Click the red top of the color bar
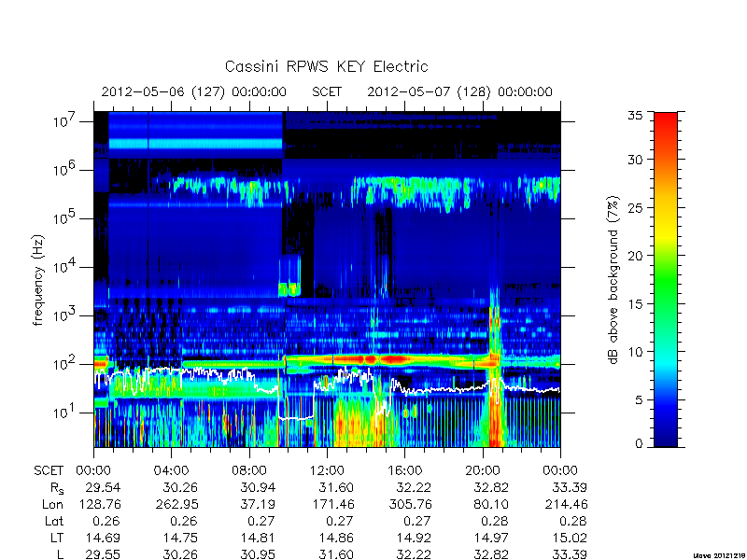 [666, 125]
